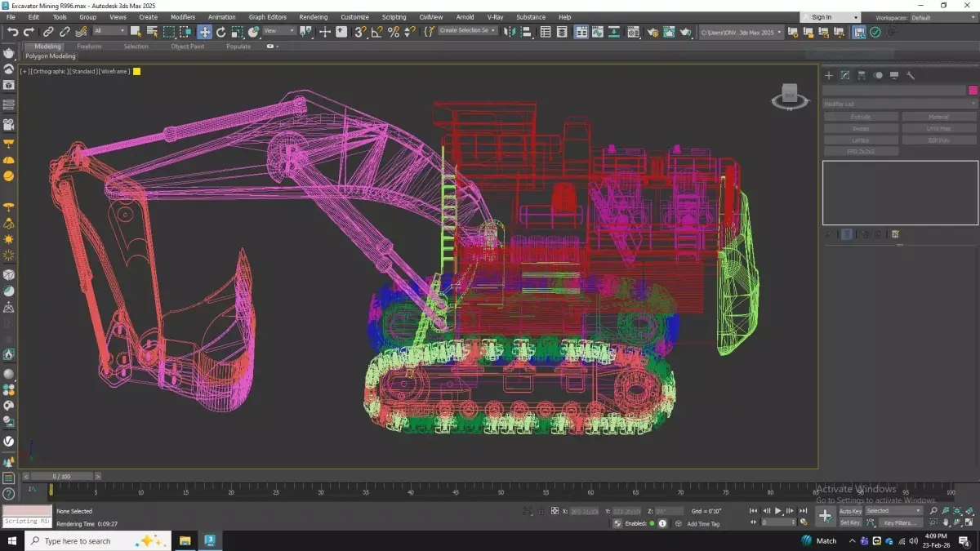This screenshot has height=551, width=980.
Task: Toggle Percent Snap in the toolbar
Action: (x=393, y=32)
